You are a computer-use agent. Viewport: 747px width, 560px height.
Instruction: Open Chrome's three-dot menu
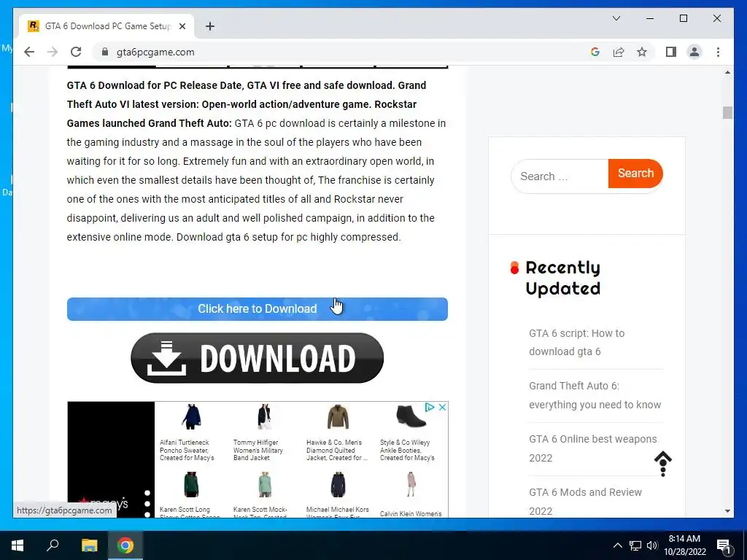coord(718,52)
